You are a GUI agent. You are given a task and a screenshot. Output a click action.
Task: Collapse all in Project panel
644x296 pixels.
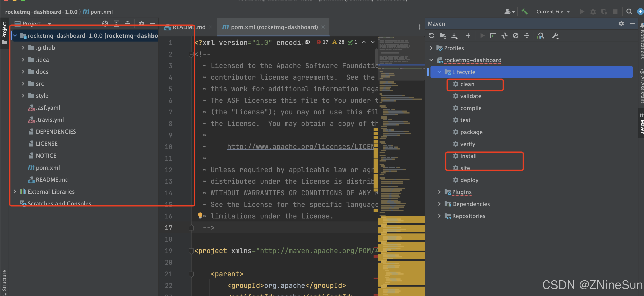[128, 24]
